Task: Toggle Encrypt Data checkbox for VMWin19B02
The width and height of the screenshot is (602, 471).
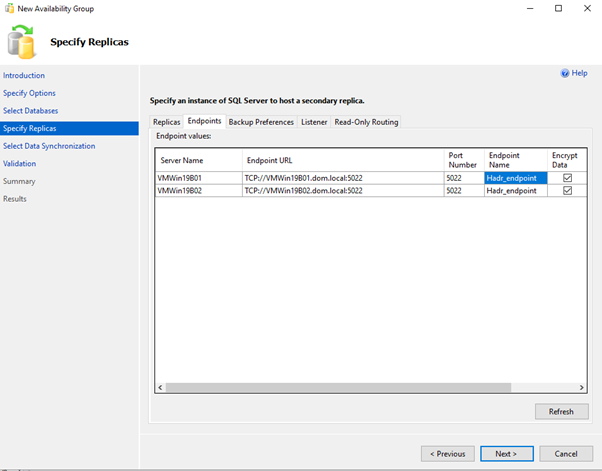Action: 568,191
